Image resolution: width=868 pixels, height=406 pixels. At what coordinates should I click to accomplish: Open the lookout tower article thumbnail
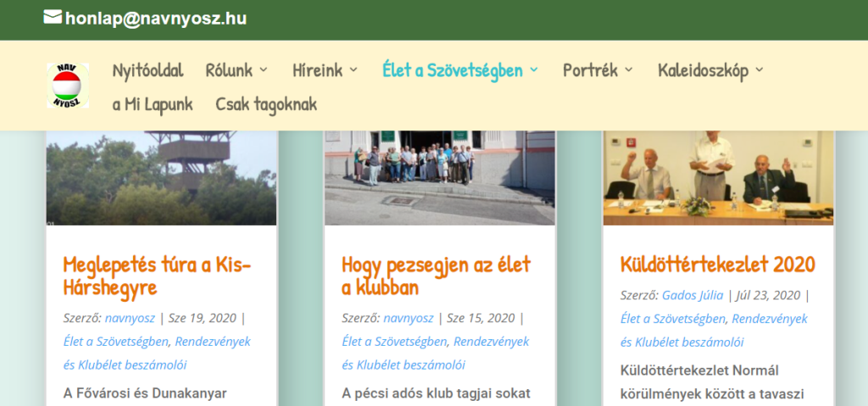(x=161, y=178)
